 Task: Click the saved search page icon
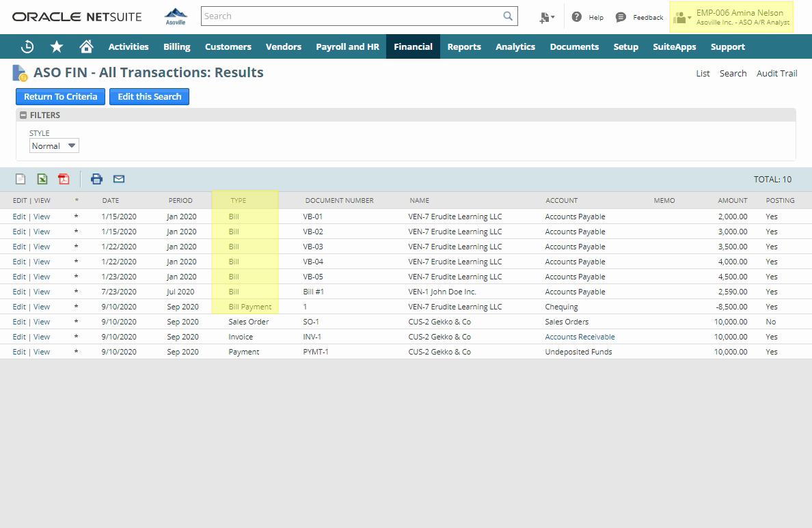20,73
